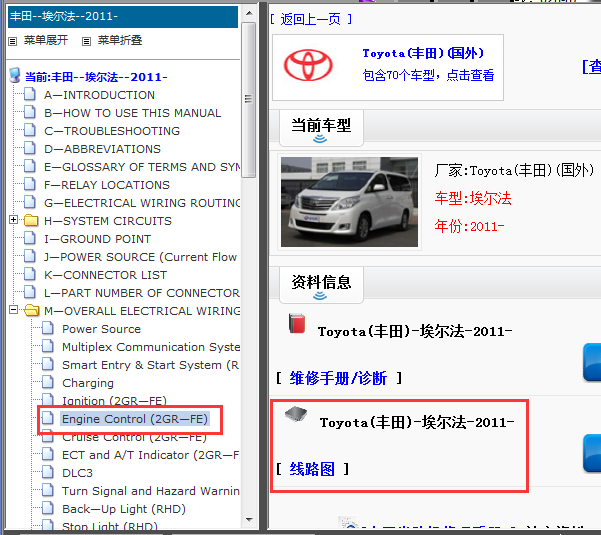Expand the H—SYSTEM CIRCUITS tree node
Viewport: 601px width, 535px height.
[13, 221]
